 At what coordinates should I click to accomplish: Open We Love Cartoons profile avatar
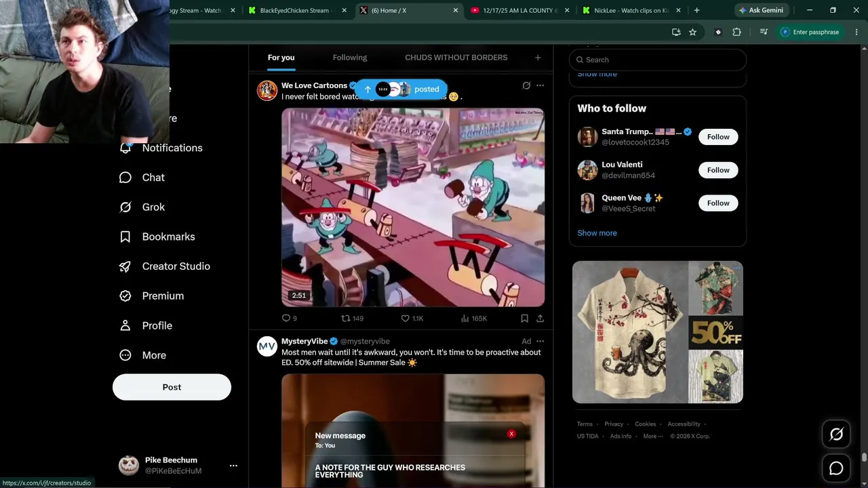pyautogui.click(x=267, y=90)
